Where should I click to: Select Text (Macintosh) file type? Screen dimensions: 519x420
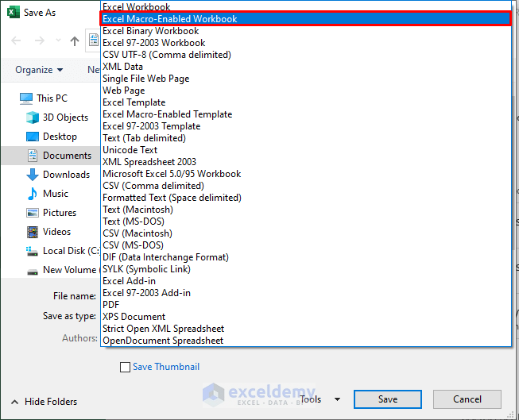[x=306, y=210]
